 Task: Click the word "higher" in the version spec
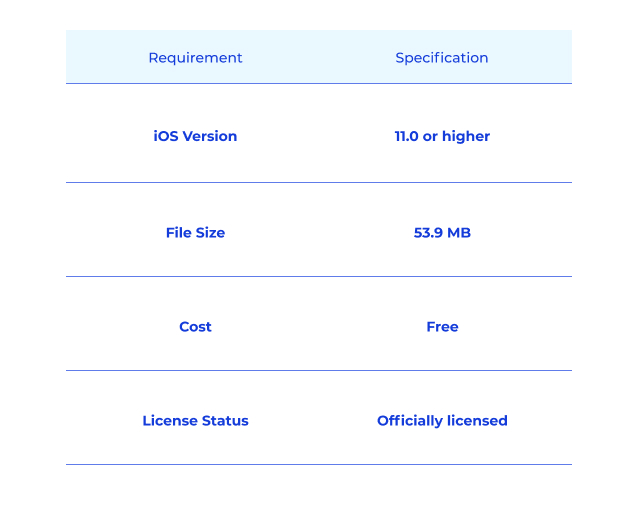467,136
